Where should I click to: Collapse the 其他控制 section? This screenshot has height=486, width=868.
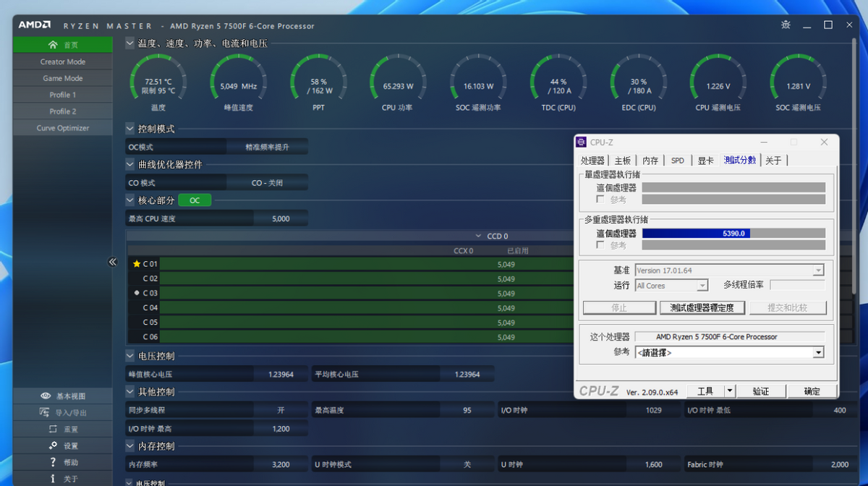pyautogui.click(x=130, y=392)
